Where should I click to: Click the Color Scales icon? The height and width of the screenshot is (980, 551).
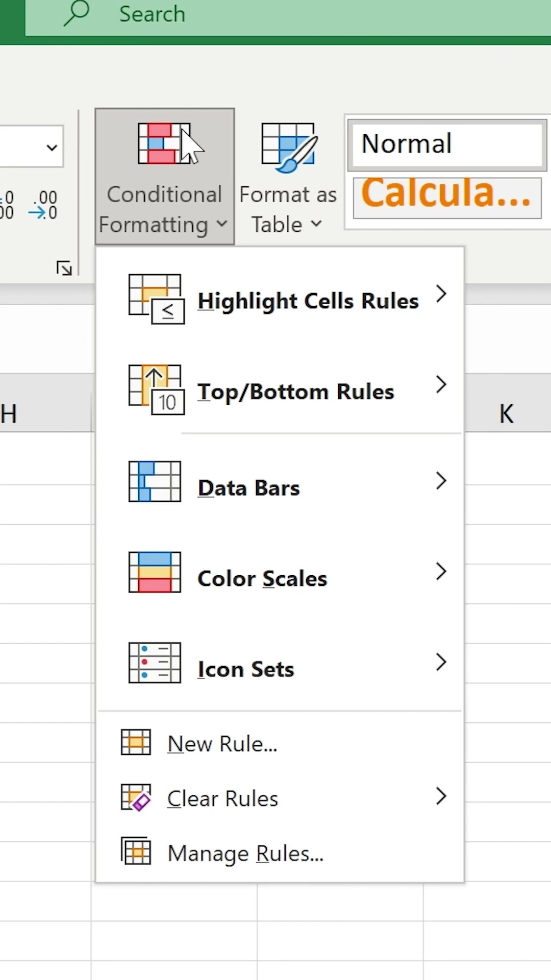pos(155,572)
